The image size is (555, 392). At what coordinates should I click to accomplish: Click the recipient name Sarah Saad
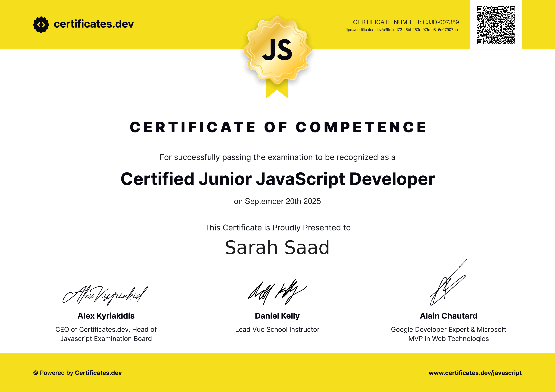tap(277, 248)
